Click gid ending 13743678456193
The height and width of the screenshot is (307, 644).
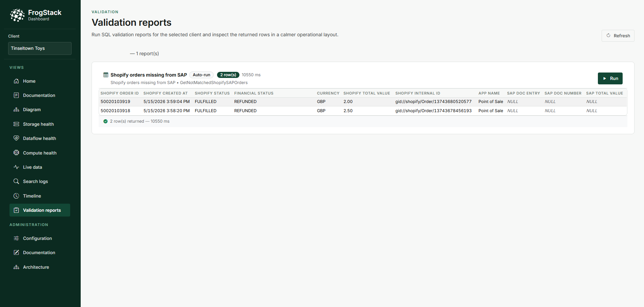pyautogui.click(x=433, y=111)
